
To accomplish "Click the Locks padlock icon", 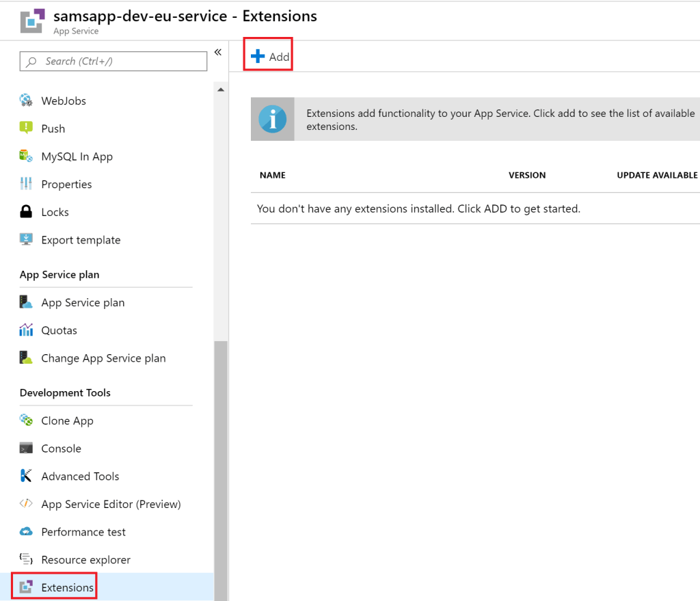I will pos(27,212).
